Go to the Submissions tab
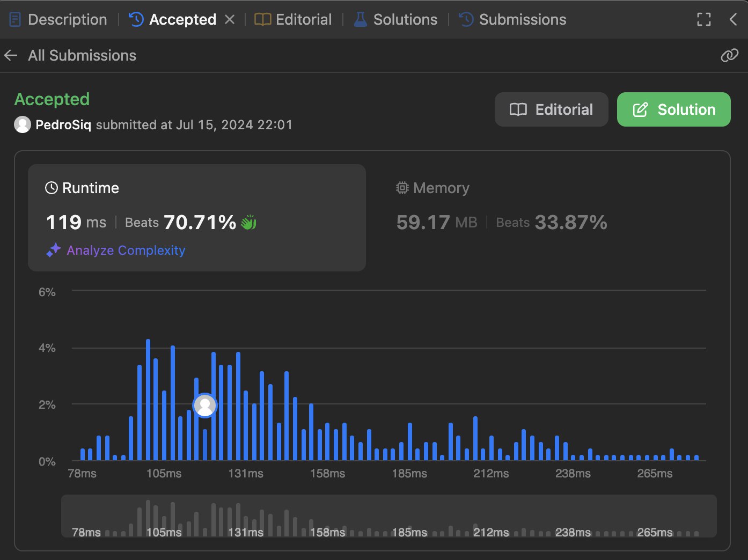This screenshot has width=748, height=560. tap(512, 19)
